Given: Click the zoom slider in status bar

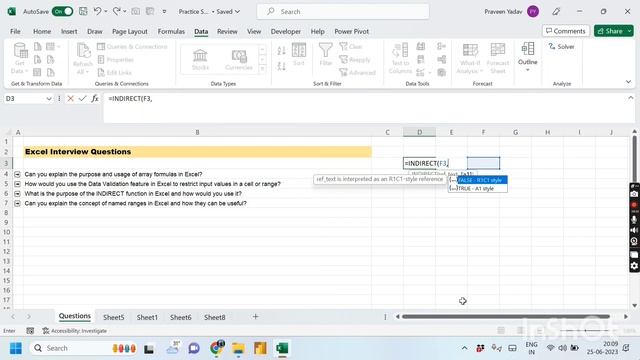Looking at the screenshot, I should point(585,331).
